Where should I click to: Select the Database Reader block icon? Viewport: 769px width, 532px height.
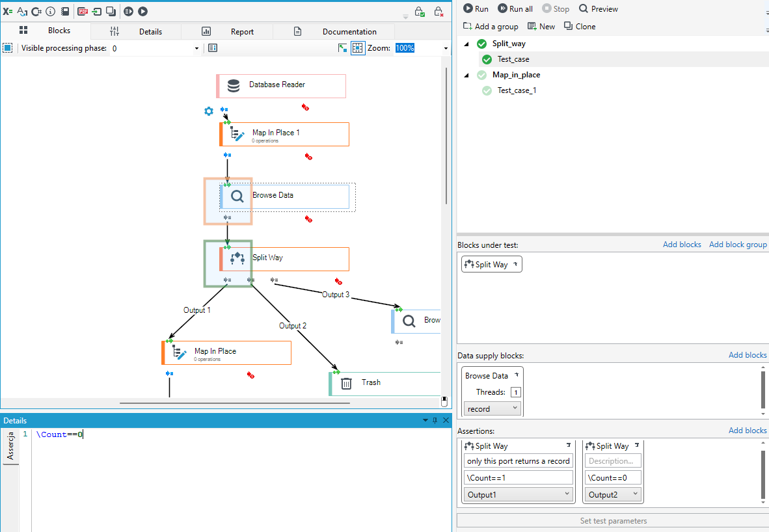tap(234, 86)
